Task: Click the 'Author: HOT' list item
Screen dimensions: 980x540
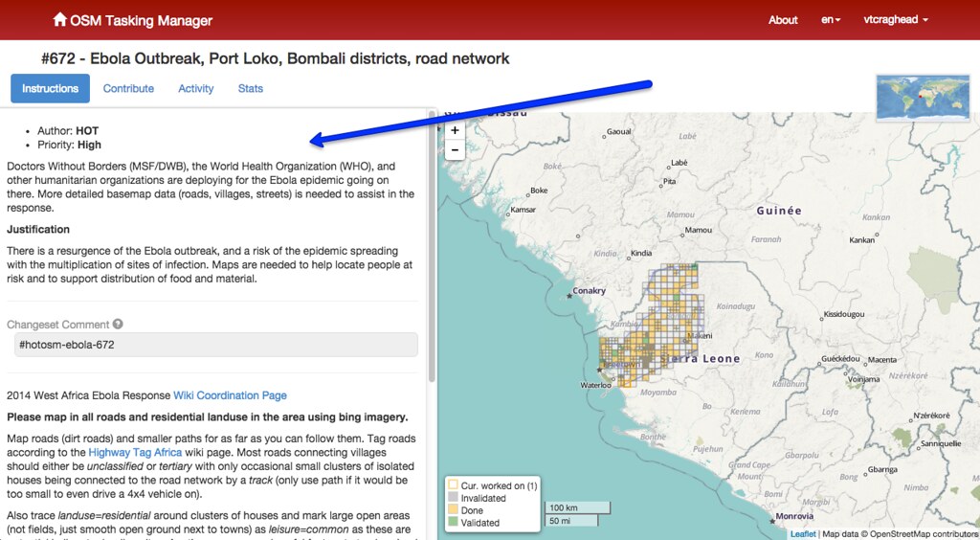Action: [x=68, y=130]
